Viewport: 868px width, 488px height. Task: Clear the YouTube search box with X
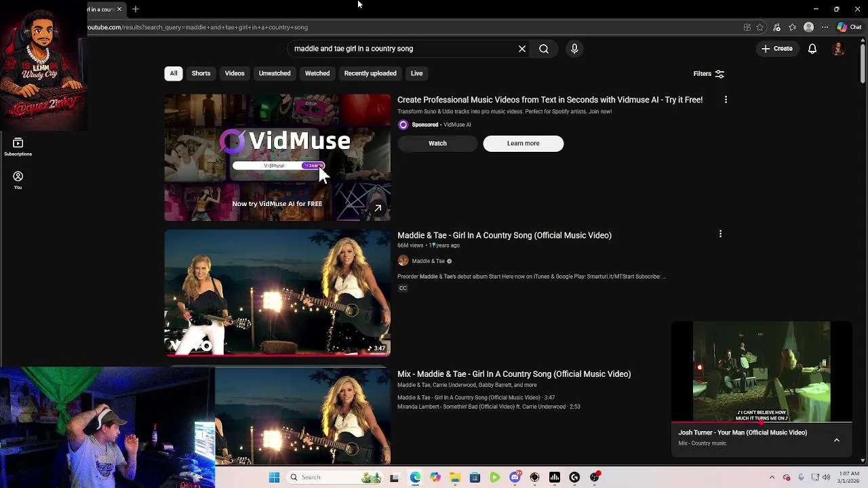(x=522, y=49)
